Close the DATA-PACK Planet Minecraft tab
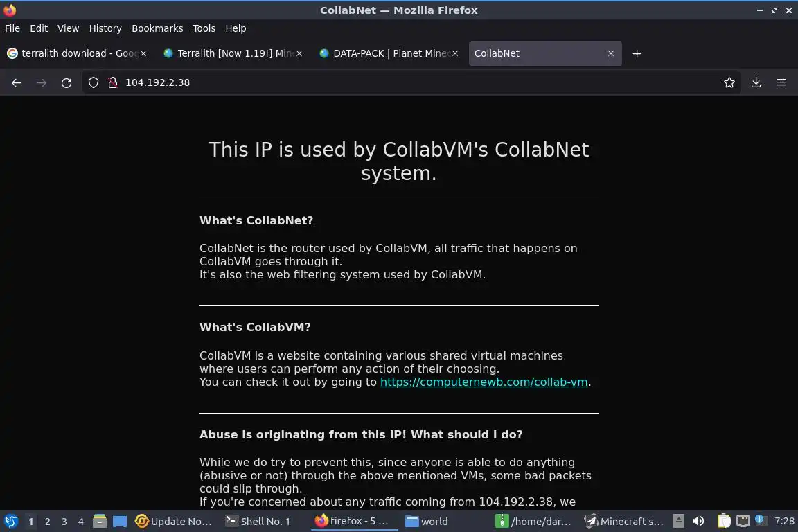 pos(455,53)
